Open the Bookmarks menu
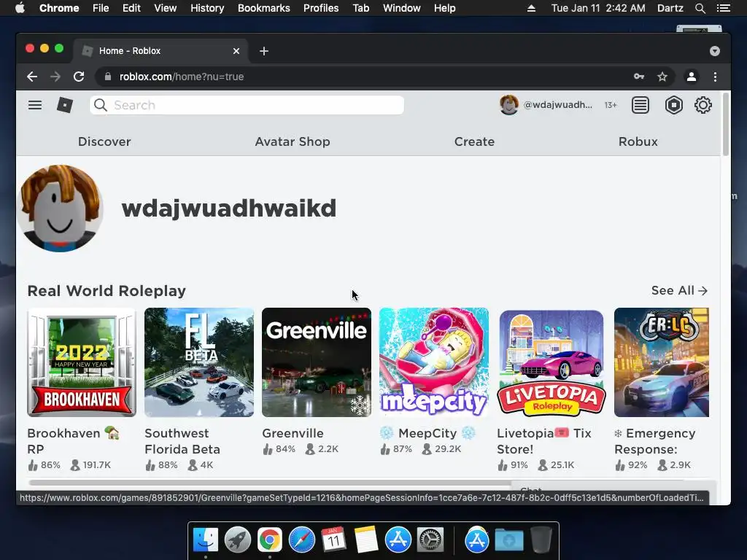This screenshot has width=747, height=560. tap(264, 8)
